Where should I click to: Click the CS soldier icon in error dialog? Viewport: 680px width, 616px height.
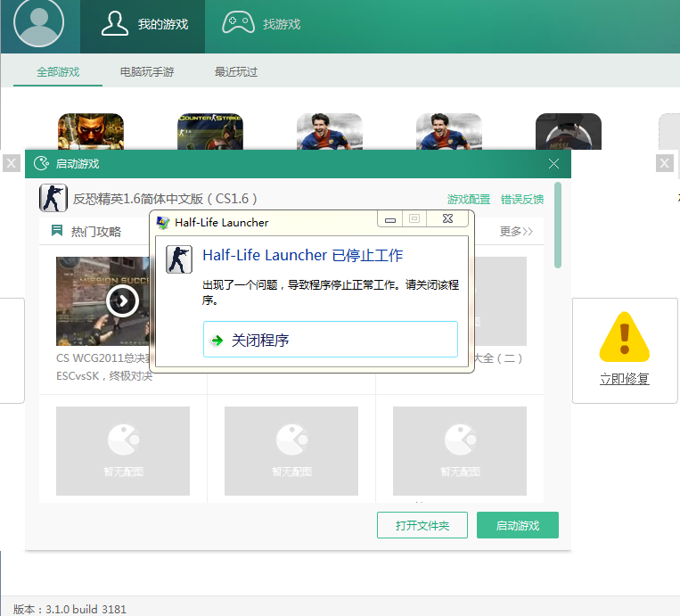[179, 259]
